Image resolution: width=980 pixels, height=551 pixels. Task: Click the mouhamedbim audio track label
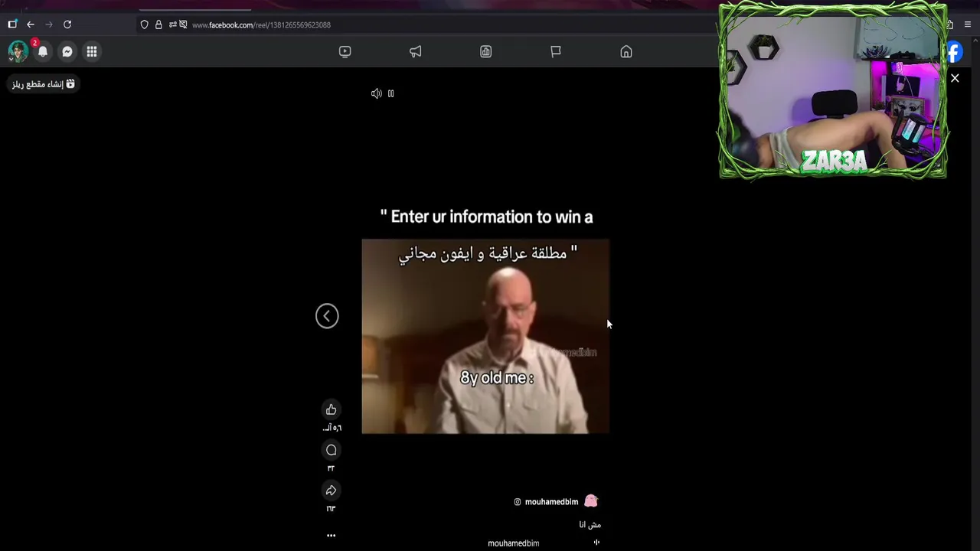click(x=514, y=543)
